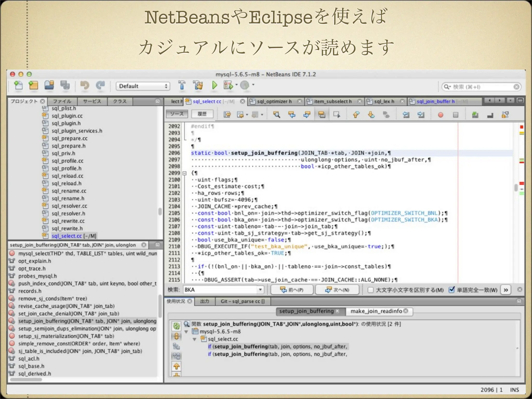Open the Profile Project dropdown arrow
Image resolution: width=532 pixels, height=399 pixels.
click(x=253, y=84)
